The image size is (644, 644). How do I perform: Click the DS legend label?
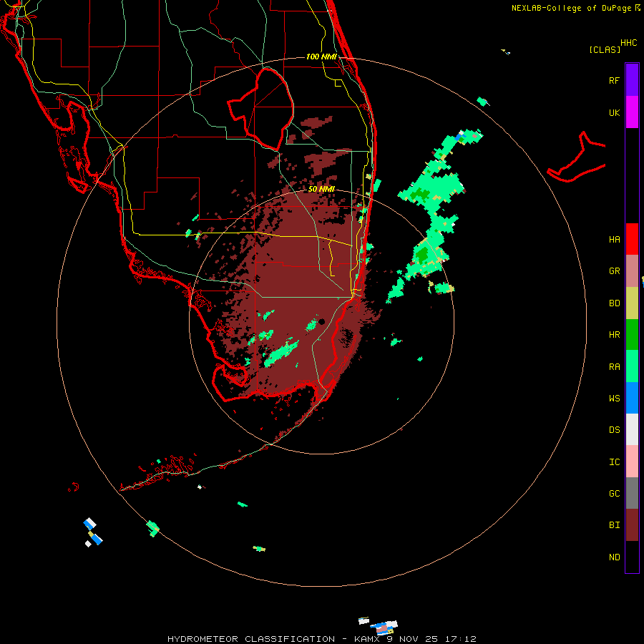click(x=614, y=430)
